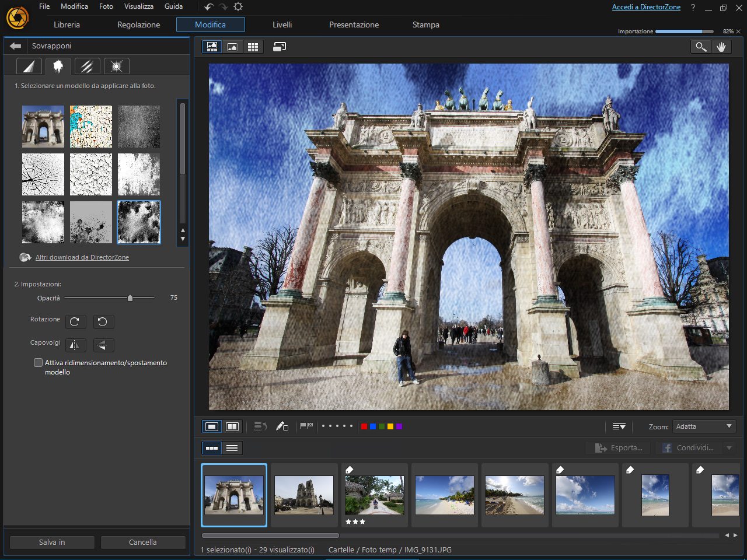Image resolution: width=747 pixels, height=560 pixels.
Task: Switch filmstrip to list view
Action: coord(232,448)
